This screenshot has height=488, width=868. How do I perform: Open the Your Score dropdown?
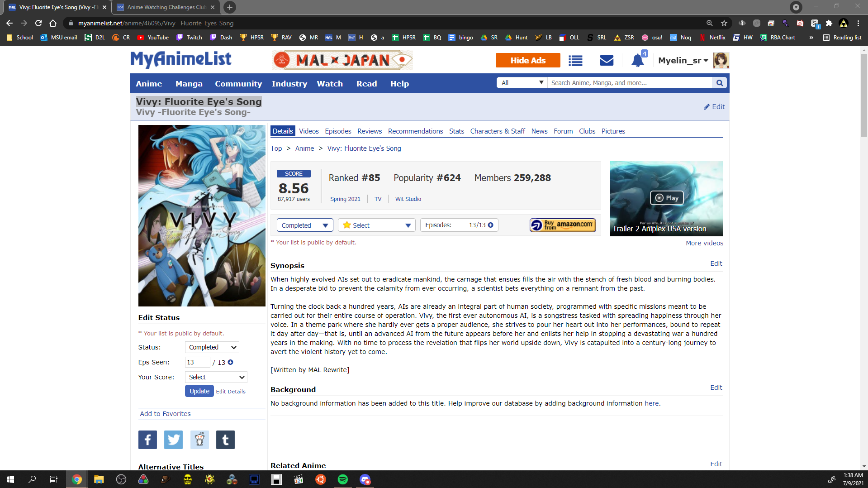[216, 377]
